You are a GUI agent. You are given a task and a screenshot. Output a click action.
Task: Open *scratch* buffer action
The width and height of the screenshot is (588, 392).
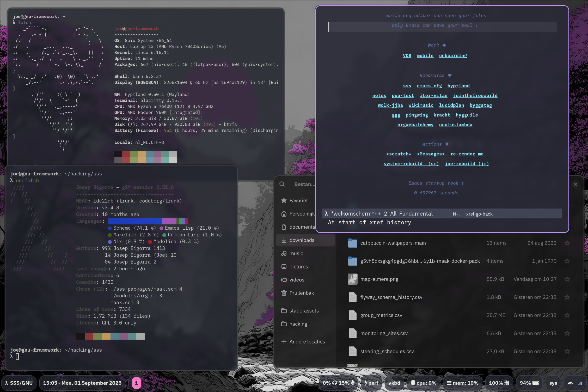tap(399, 154)
